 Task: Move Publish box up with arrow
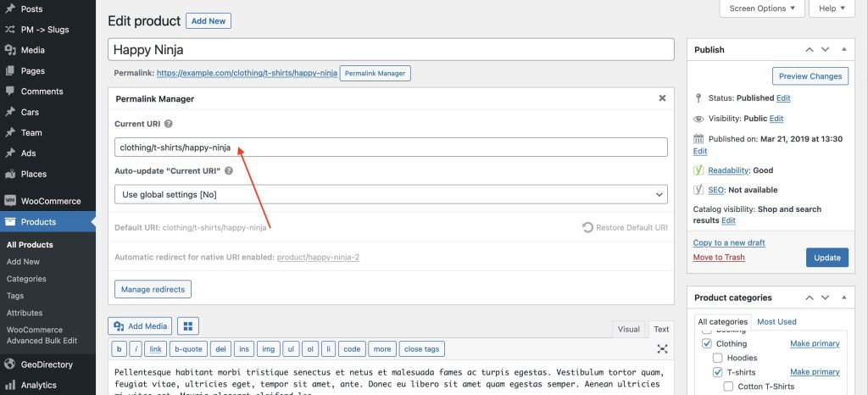point(810,50)
